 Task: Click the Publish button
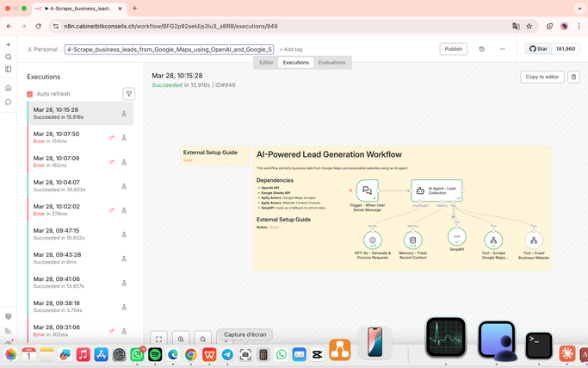point(453,49)
